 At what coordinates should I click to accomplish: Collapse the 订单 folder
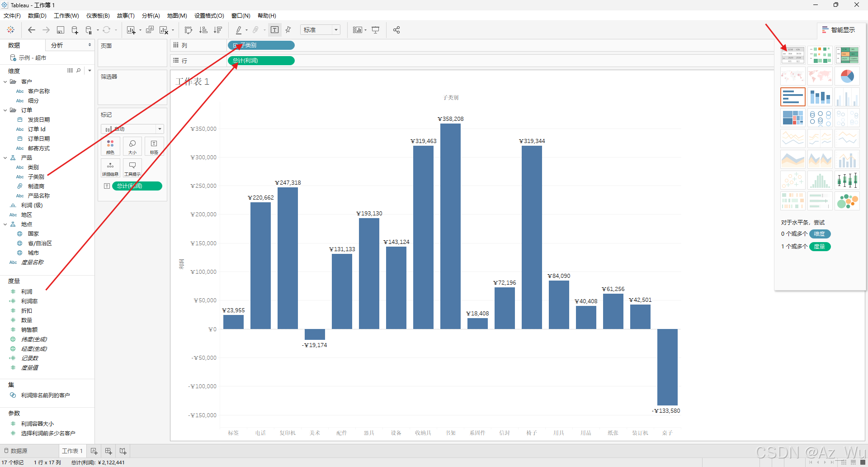[5, 110]
